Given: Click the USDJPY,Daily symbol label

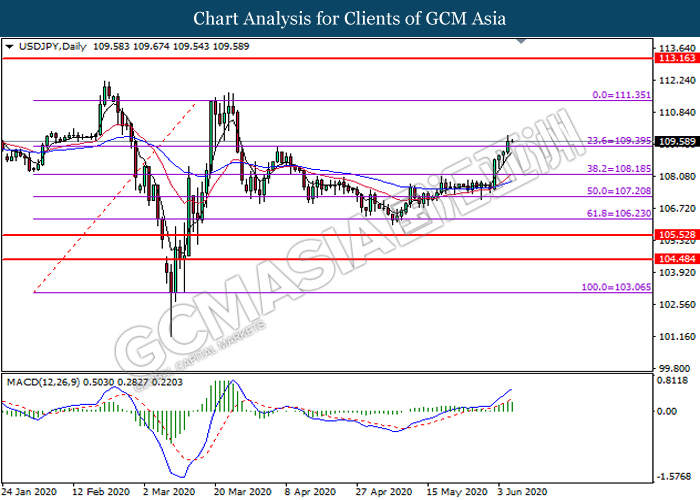Looking at the screenshot, I should point(46,46).
